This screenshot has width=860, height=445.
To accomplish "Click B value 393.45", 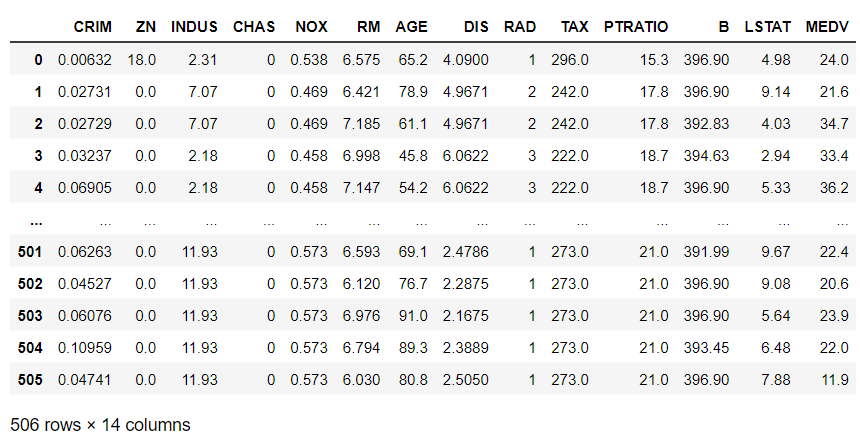I will click(706, 348).
